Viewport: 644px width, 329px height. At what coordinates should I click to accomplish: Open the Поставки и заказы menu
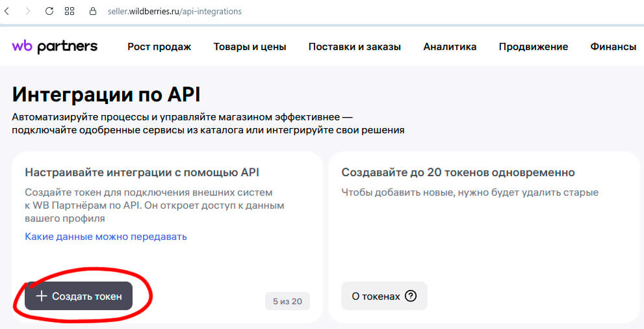point(354,47)
